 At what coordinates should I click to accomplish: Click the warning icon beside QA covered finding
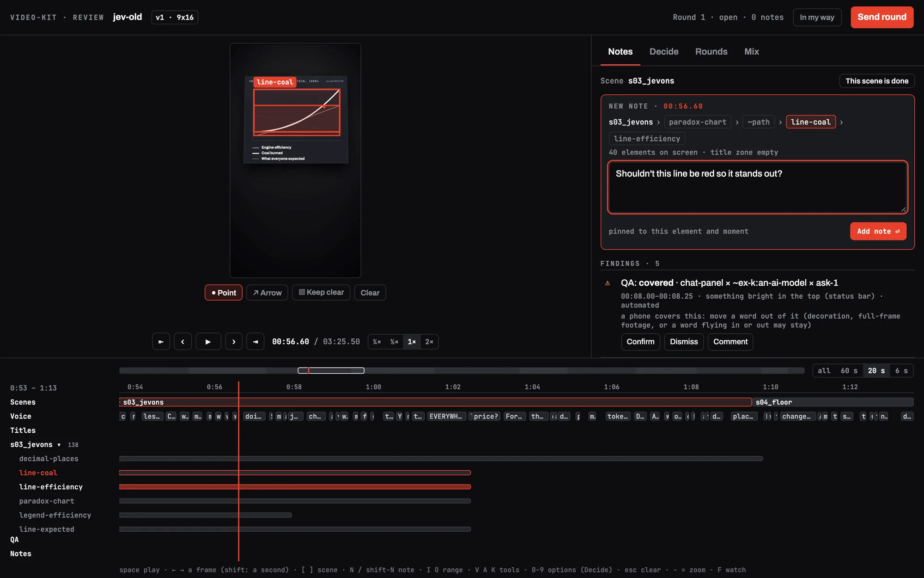[608, 283]
